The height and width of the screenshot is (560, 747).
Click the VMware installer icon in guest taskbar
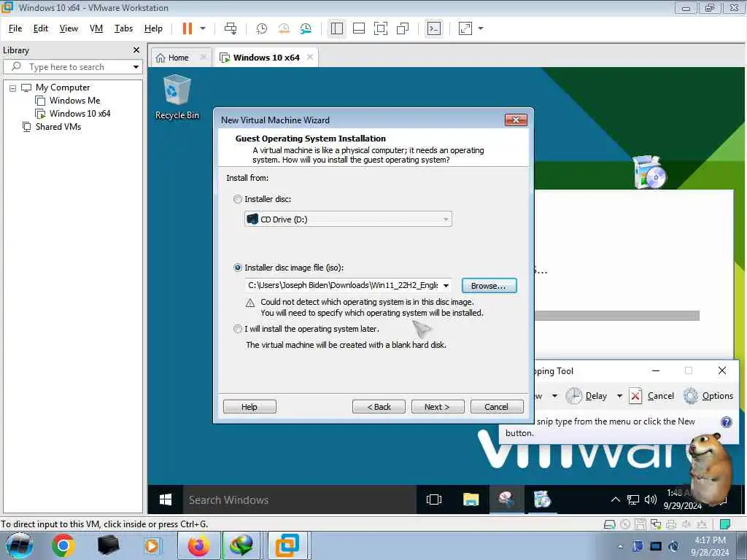542,499
